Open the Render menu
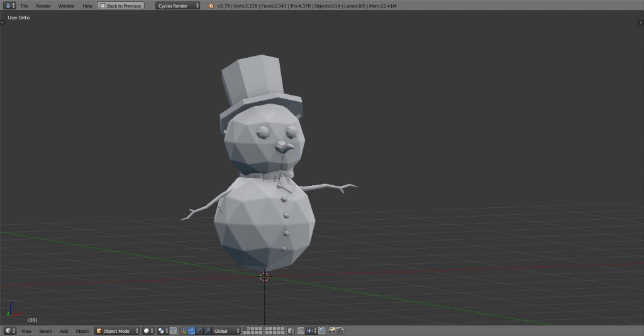644x336 pixels. 43,6
